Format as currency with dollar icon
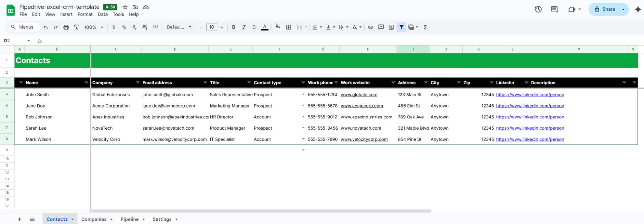Viewport: 644px width, 224px height. tap(114, 27)
